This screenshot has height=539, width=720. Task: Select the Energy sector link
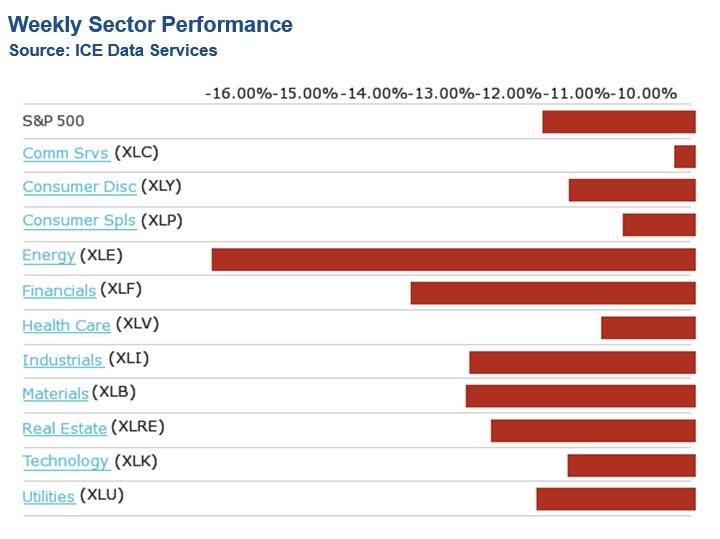pos(49,255)
